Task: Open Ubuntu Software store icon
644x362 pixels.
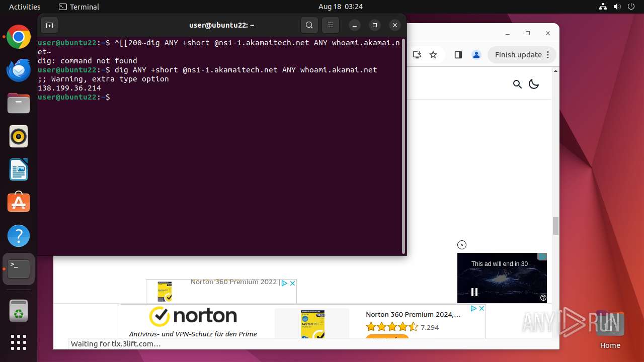Action: (19, 203)
